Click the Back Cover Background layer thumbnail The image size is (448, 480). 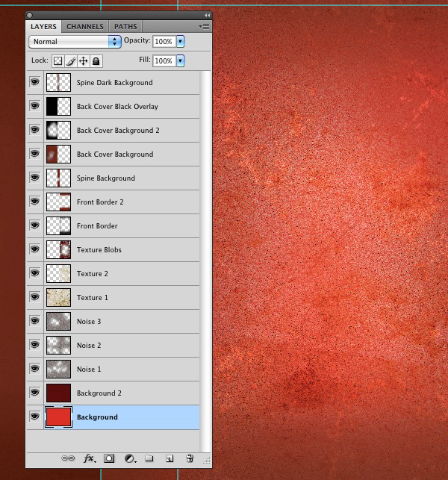pyautogui.click(x=58, y=155)
